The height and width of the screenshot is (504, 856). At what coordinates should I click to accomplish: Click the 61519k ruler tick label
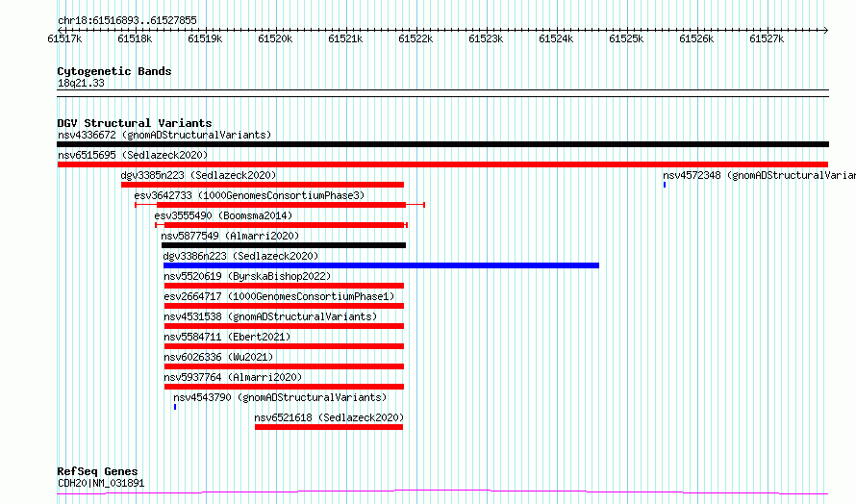point(205,39)
